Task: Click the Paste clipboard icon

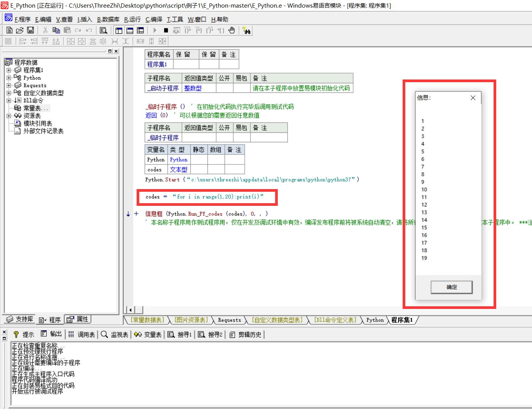Action: coord(67,30)
